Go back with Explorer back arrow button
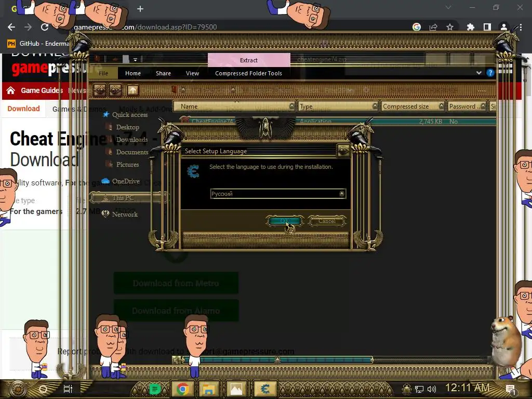The height and width of the screenshot is (399, 532). [x=100, y=90]
